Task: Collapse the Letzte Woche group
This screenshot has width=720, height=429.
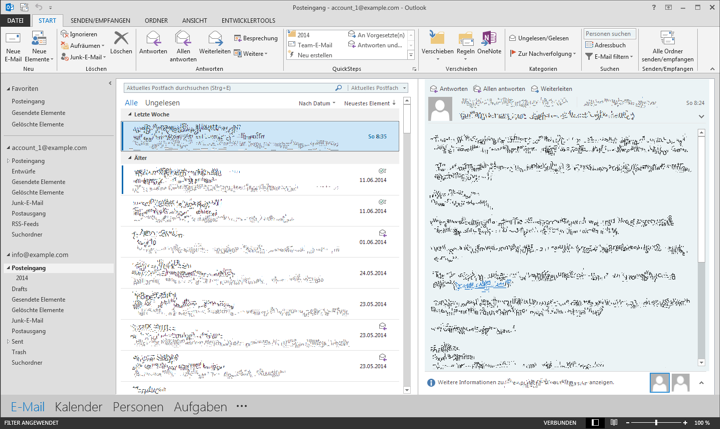Action: click(x=130, y=114)
